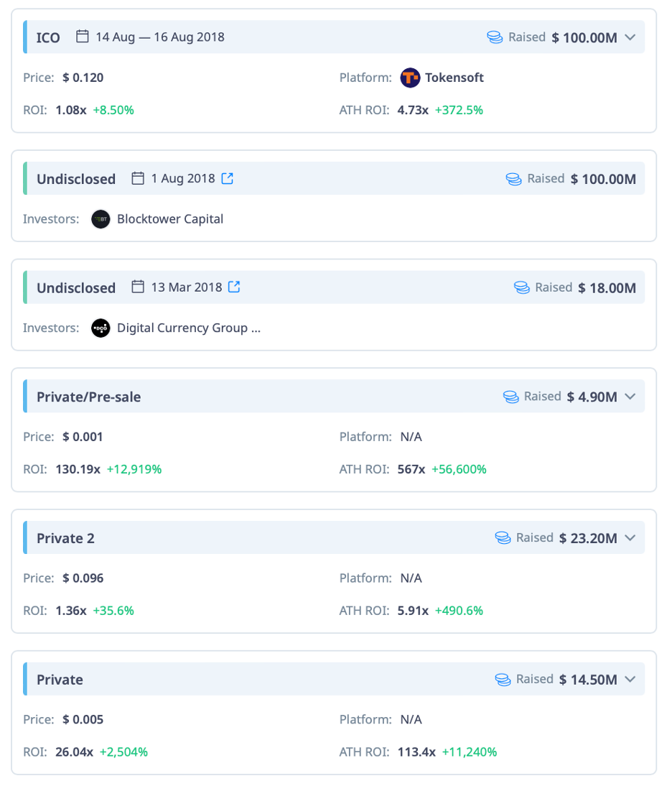Click calendar icon in the ICO row

[x=83, y=37]
